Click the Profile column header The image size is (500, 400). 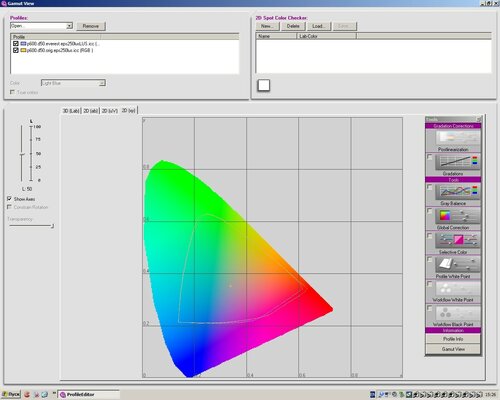56,37
